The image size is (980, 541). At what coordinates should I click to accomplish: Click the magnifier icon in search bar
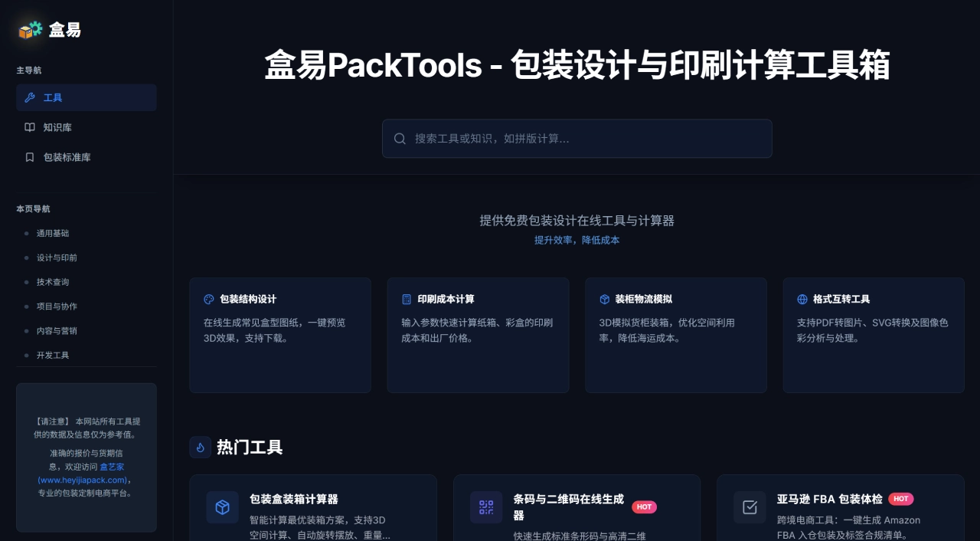(400, 139)
